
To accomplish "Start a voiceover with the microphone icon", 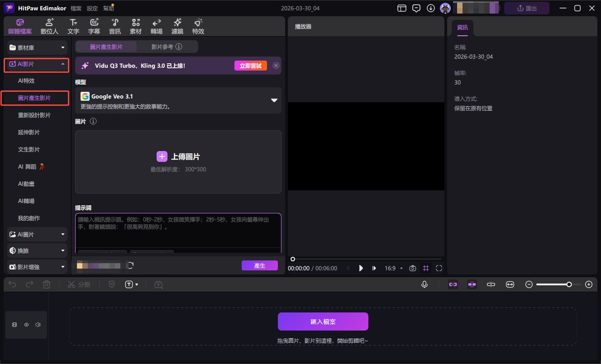I will pyautogui.click(x=424, y=284).
